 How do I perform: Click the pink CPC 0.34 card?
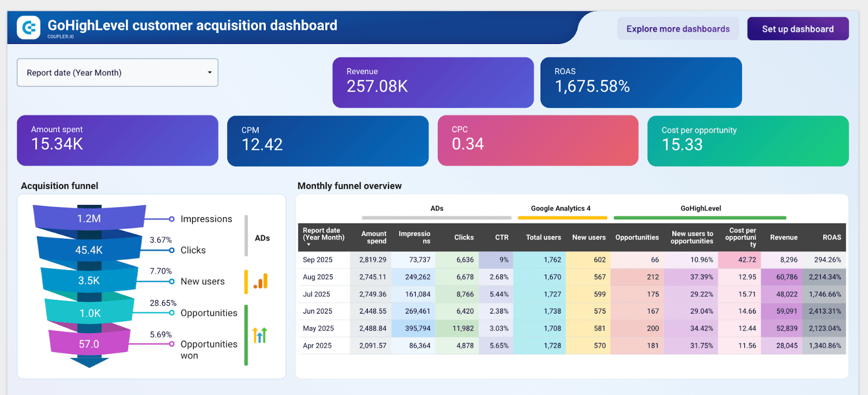538,141
